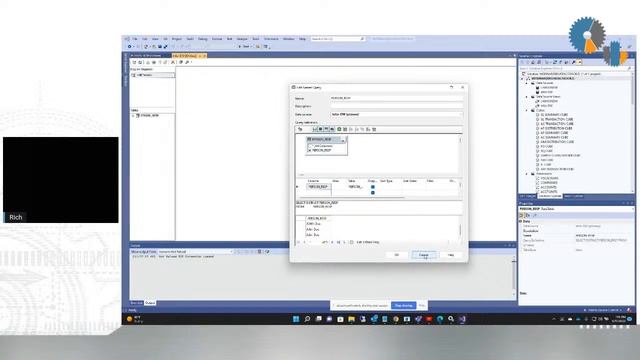
Task: Toggle the PERSON_RESP column checkbox in table box
Action: coord(310,150)
